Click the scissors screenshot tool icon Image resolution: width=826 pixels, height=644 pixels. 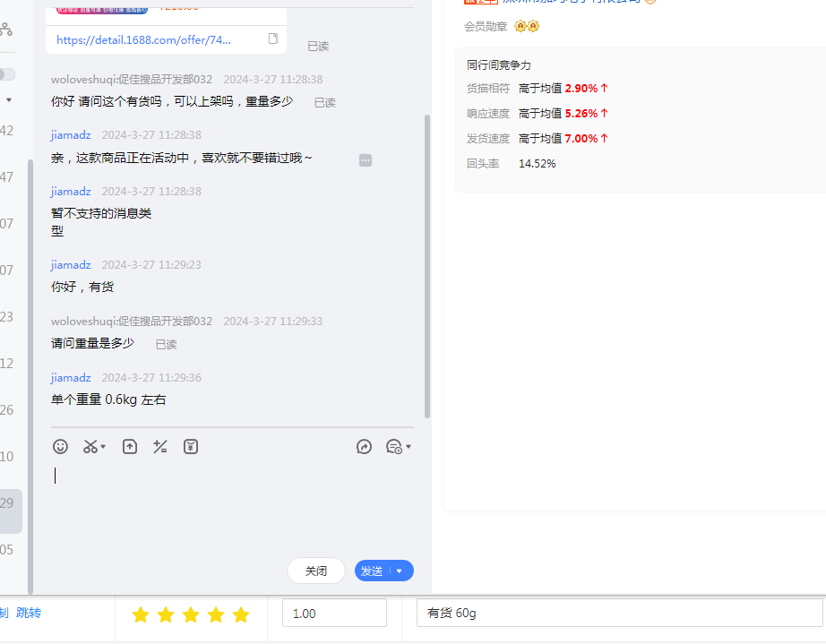[90, 446]
